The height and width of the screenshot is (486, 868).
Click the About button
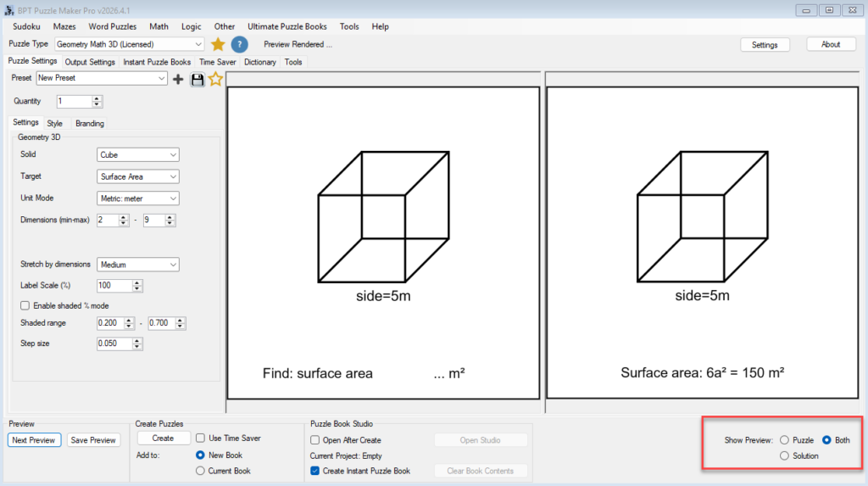click(x=831, y=44)
